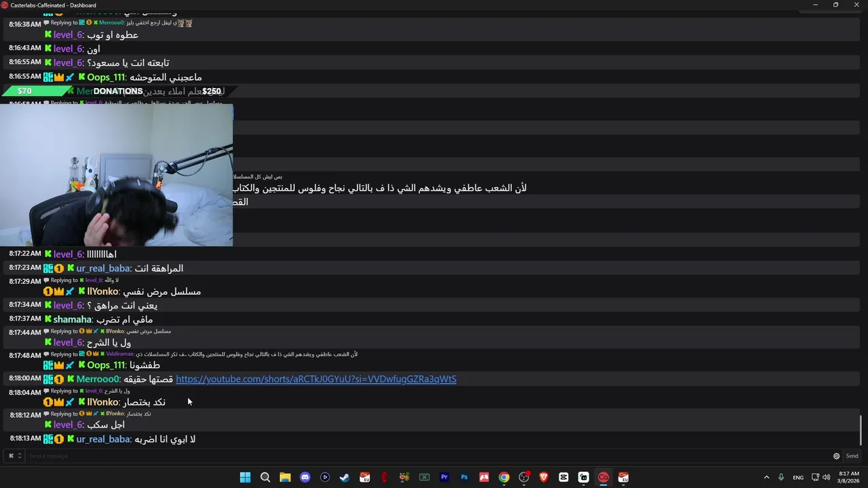
Task: Click the webcam video overlay
Action: pyautogui.click(x=117, y=175)
